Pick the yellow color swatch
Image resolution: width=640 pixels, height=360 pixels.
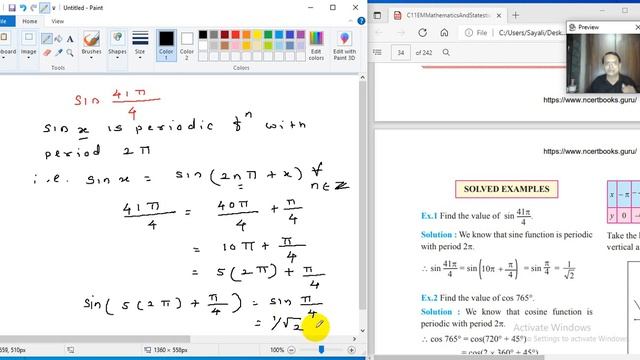tap(257, 35)
